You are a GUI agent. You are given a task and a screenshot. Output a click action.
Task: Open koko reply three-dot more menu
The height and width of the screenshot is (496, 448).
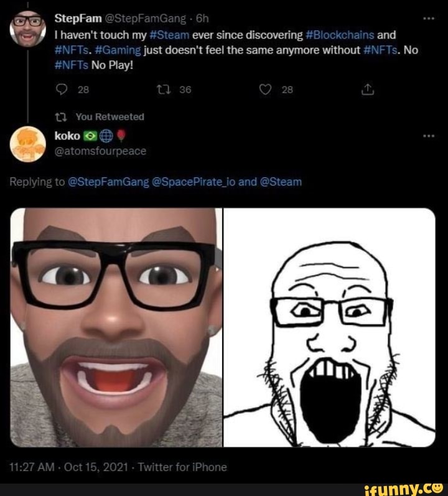point(427,136)
